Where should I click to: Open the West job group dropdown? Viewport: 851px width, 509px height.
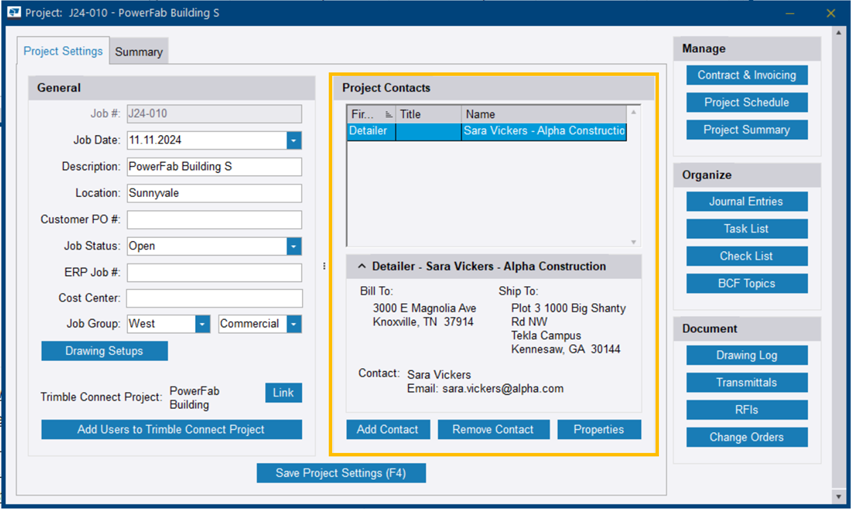[x=202, y=324]
